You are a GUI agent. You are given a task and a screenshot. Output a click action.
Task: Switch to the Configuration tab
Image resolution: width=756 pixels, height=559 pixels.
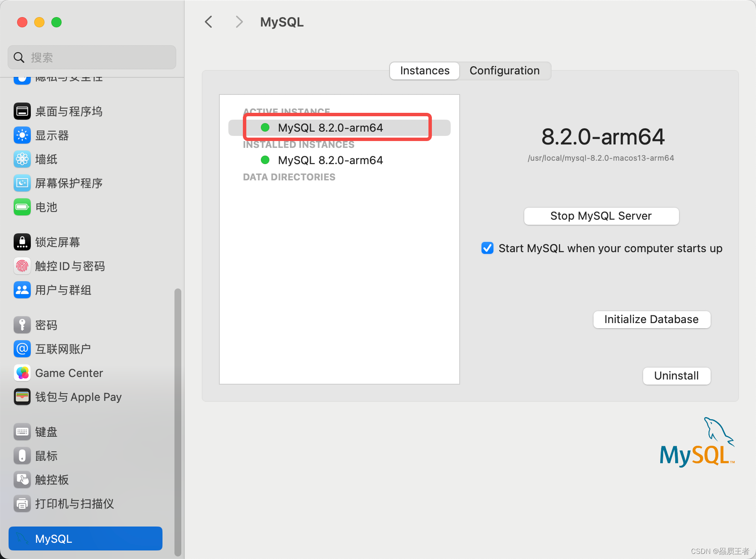[505, 71]
